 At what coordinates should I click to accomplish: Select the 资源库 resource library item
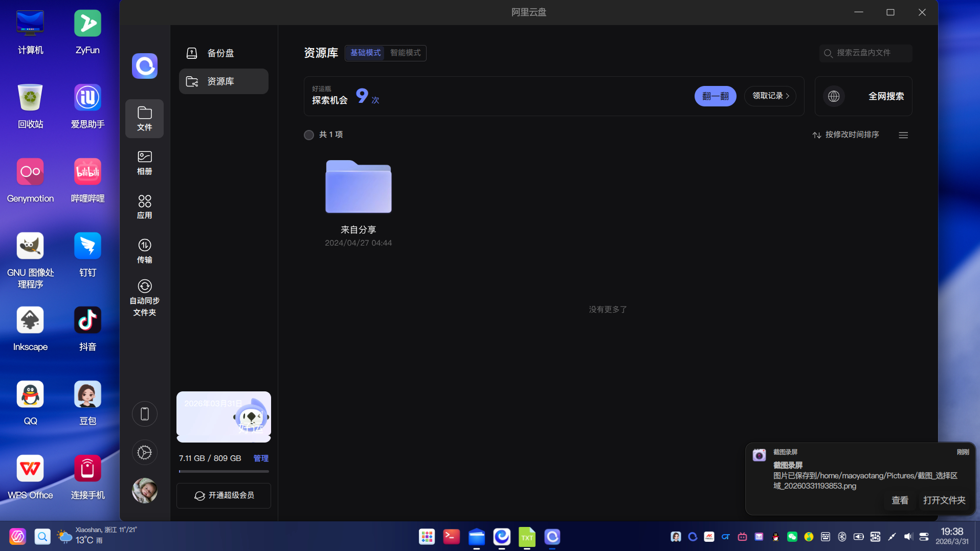coord(224,81)
